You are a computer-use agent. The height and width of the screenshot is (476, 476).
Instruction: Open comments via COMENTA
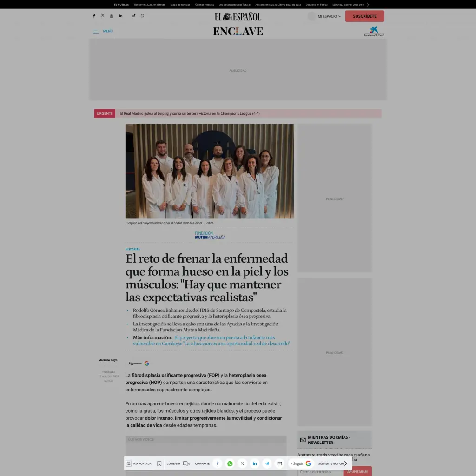tap(173, 463)
